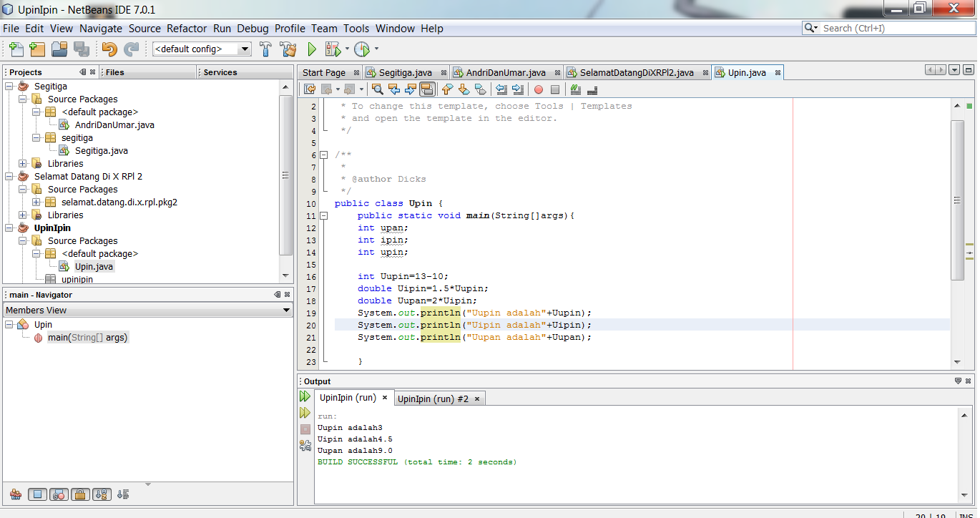Open Debug Main Project dropdown arrow

(x=347, y=49)
